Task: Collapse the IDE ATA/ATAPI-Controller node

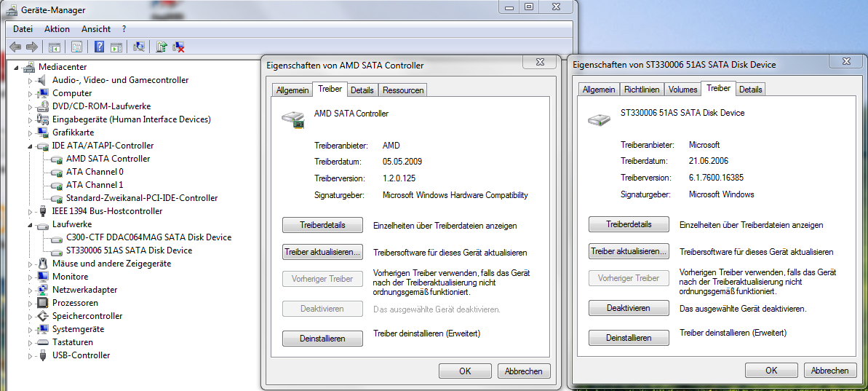Action: (31, 146)
